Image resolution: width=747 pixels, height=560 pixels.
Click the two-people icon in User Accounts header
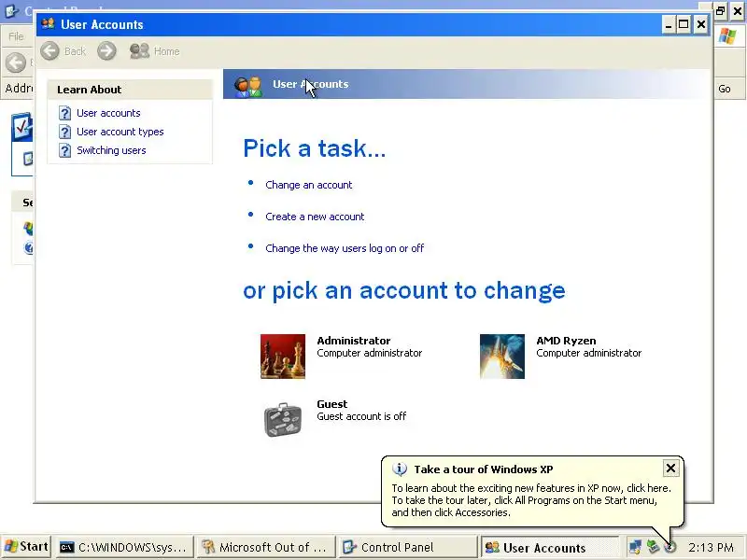(248, 86)
